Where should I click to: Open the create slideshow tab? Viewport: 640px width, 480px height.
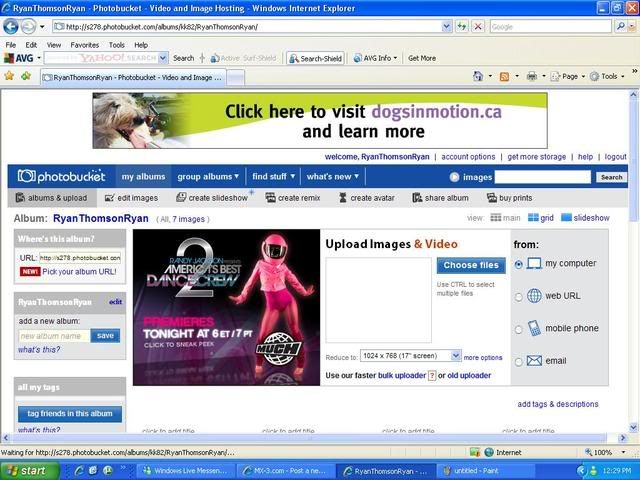pos(212,198)
